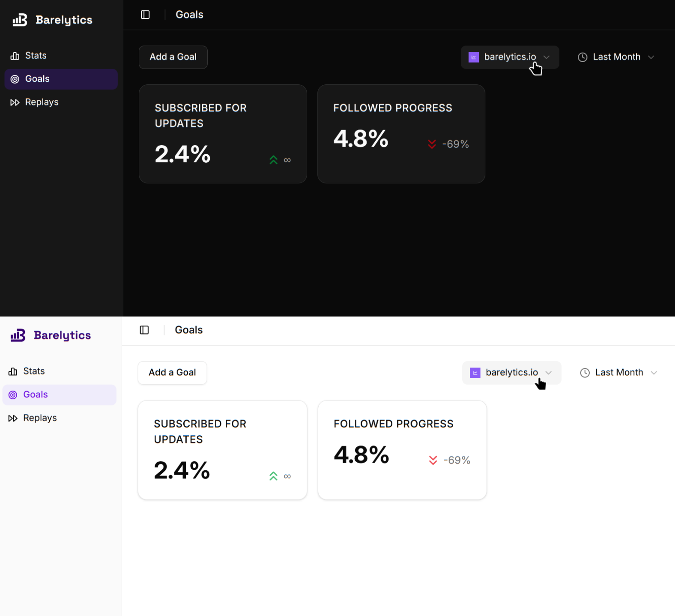Open Replays from the light sidebar
The height and width of the screenshot is (616, 675).
click(39, 418)
